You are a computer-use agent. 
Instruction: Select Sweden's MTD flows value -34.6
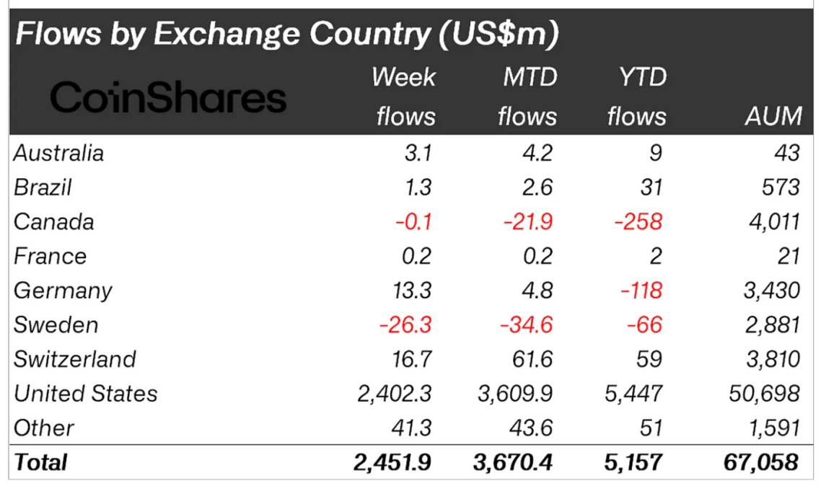coord(525,324)
